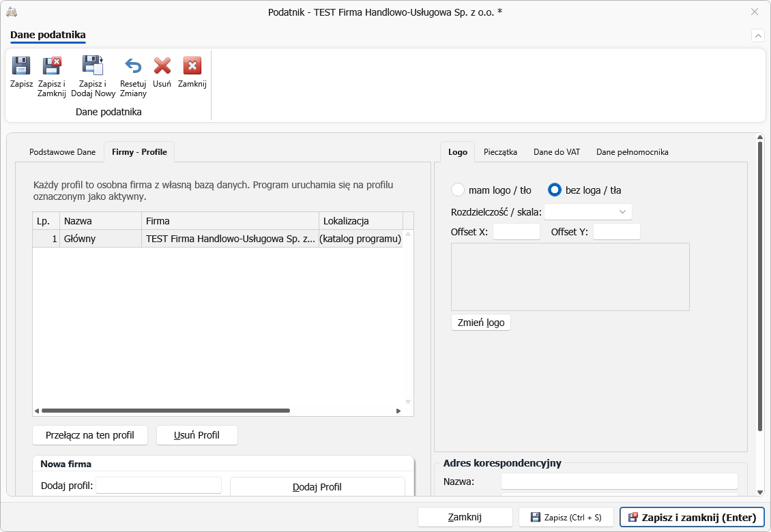The width and height of the screenshot is (771, 532).
Task: Click the table's left scroll arrow
Action: [x=36, y=411]
